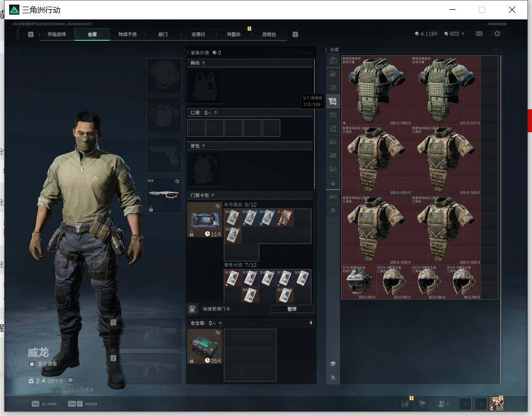
Task: Open the friends icon in bottom bar
Action: coord(442,404)
